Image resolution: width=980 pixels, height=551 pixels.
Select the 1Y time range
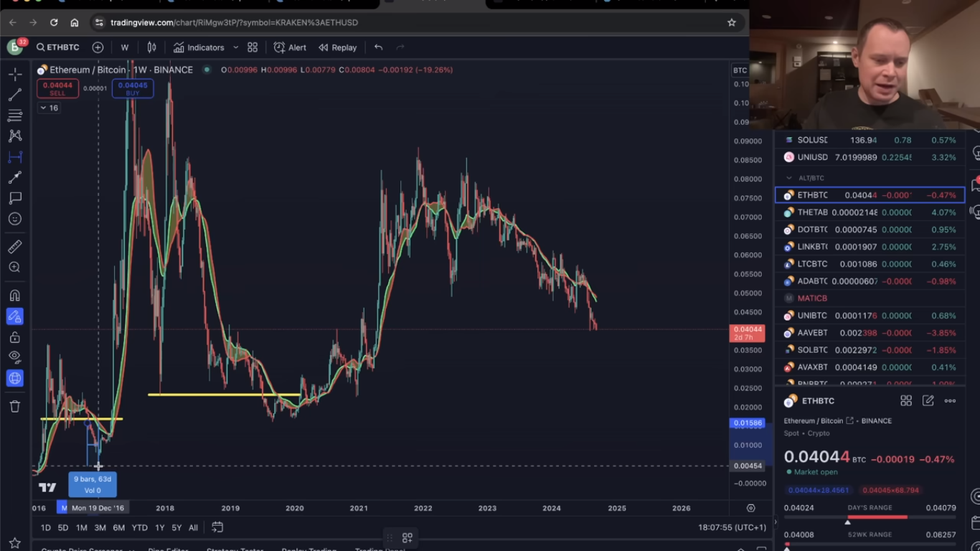[x=160, y=527]
